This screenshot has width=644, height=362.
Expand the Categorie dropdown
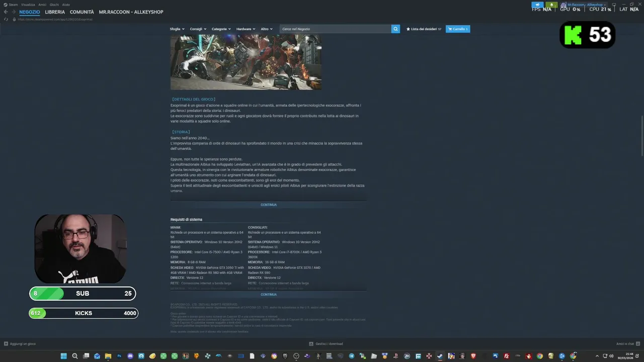coord(221,29)
